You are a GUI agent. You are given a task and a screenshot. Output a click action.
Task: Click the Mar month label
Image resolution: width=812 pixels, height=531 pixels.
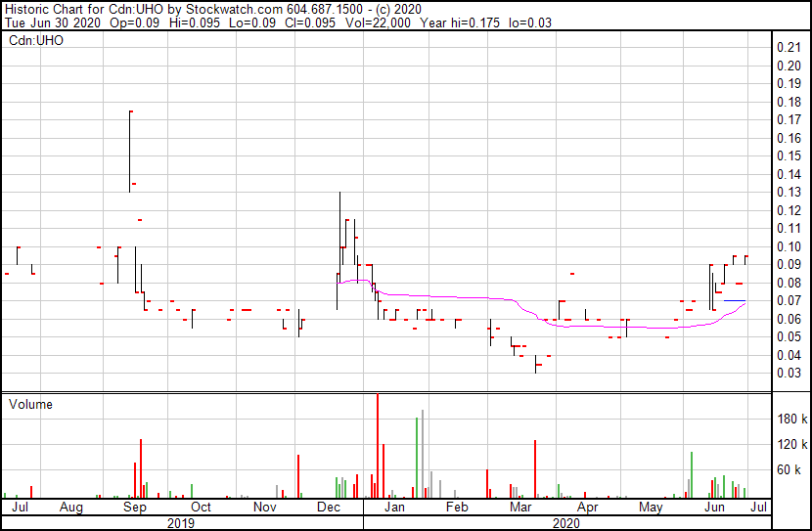520,507
